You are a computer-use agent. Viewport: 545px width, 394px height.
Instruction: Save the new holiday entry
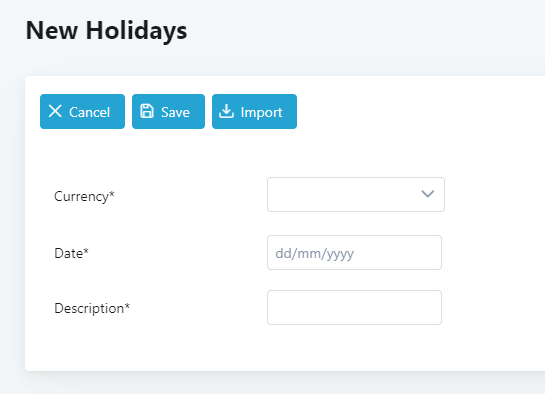168,112
